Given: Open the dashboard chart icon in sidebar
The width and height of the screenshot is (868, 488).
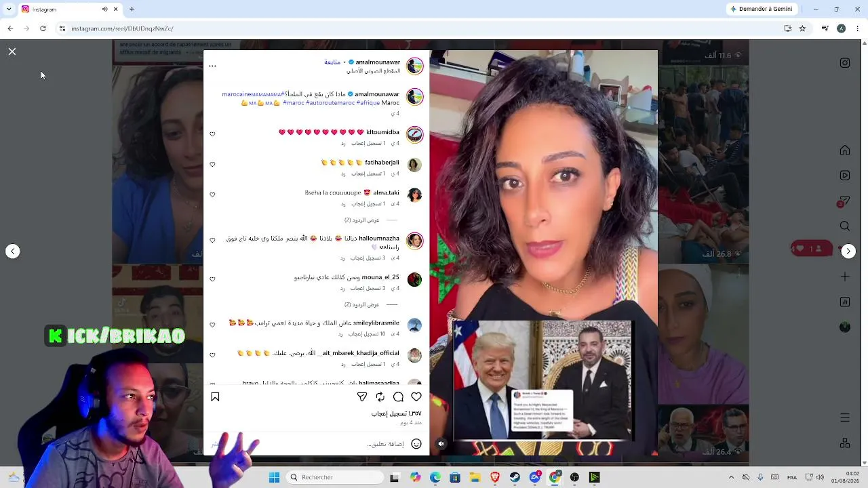Looking at the screenshot, I should click(x=845, y=302).
